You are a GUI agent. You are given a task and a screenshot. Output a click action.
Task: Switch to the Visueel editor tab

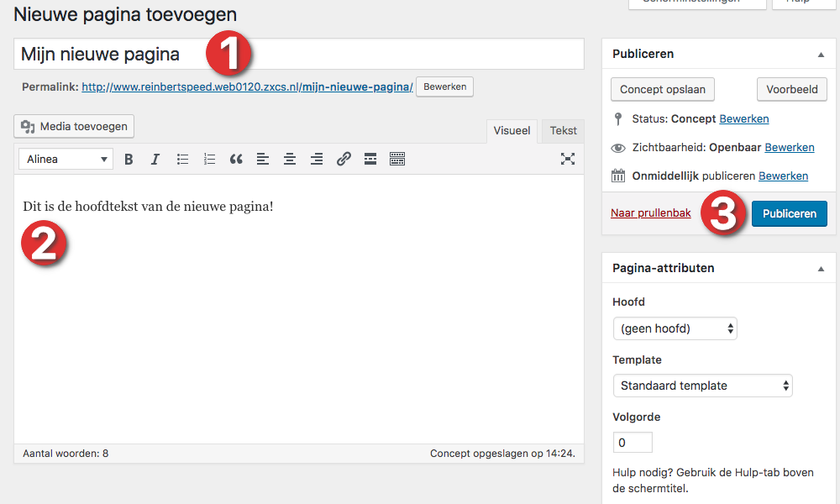pos(512,131)
